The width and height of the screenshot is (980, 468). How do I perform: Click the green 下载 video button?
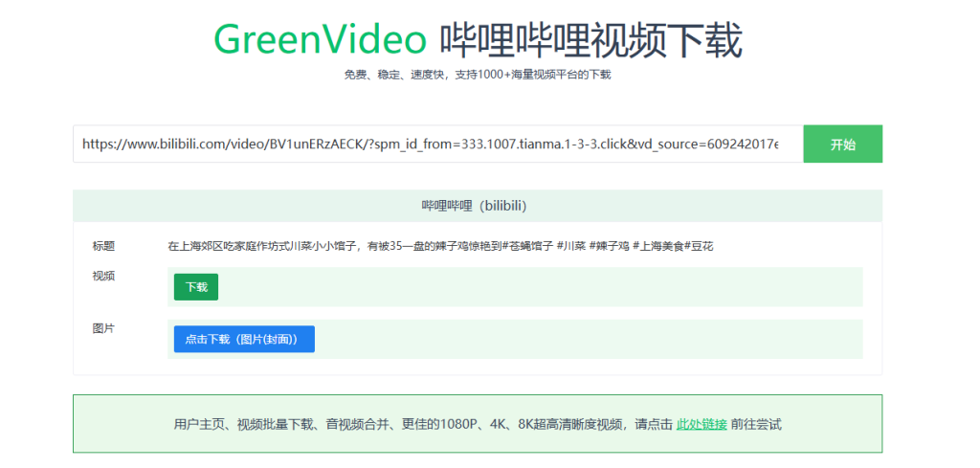(195, 287)
